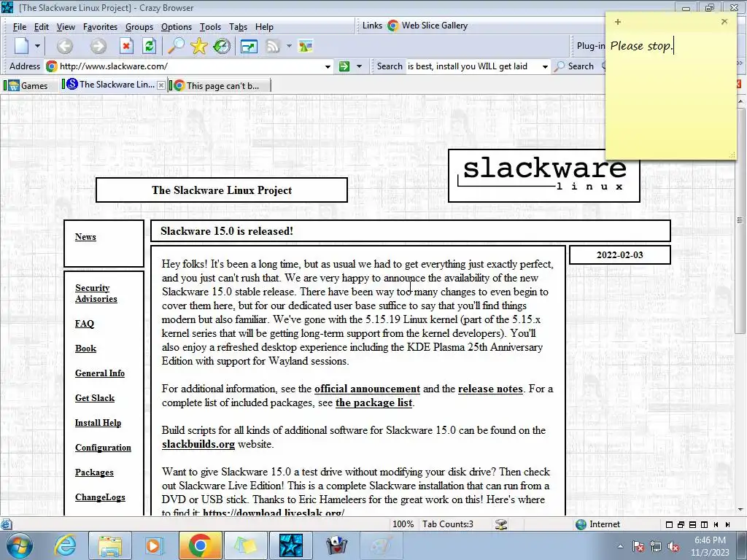This screenshot has width=747, height=560.
Task: Click the search text input field
Action: point(473,66)
